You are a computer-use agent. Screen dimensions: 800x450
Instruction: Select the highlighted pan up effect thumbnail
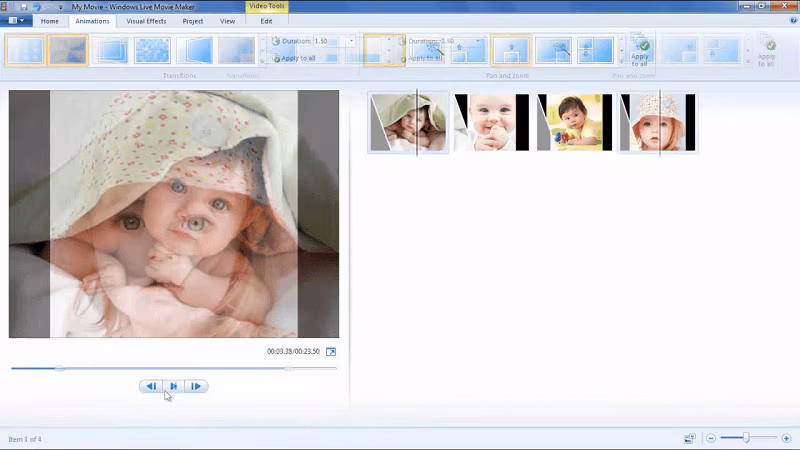click(511, 50)
